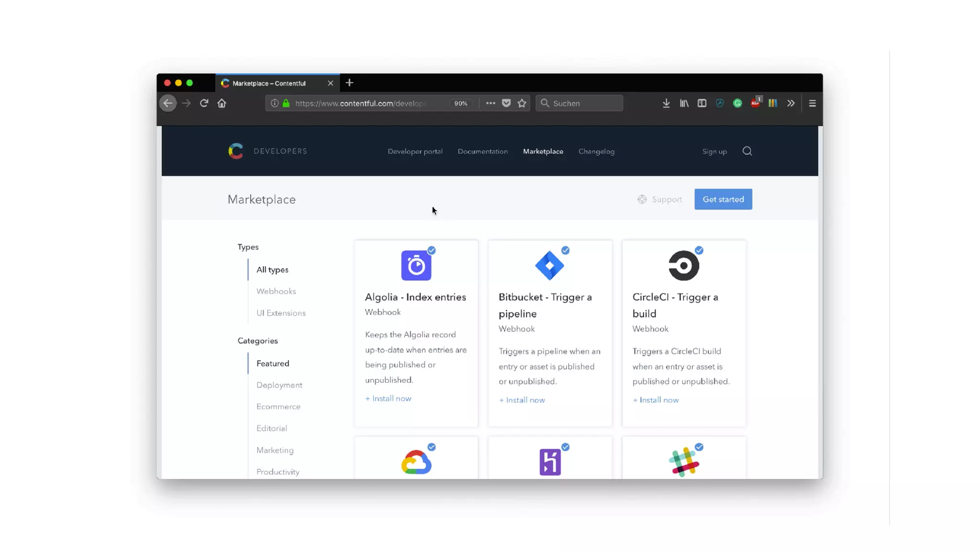Click the CircleCI logo icon
The height and width of the screenshot is (551, 980).
(683, 265)
